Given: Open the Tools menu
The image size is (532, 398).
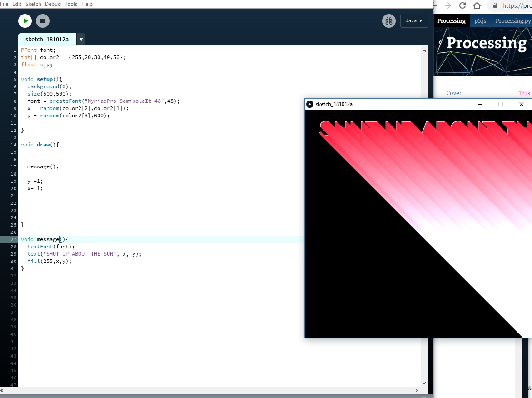Looking at the screenshot, I should [x=71, y=4].
